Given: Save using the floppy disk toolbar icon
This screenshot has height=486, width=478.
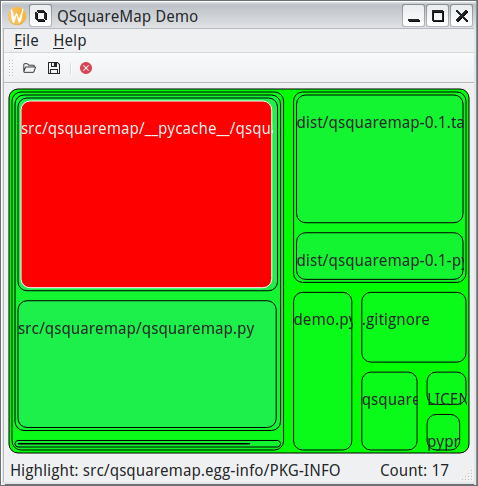Looking at the screenshot, I should [x=54, y=68].
